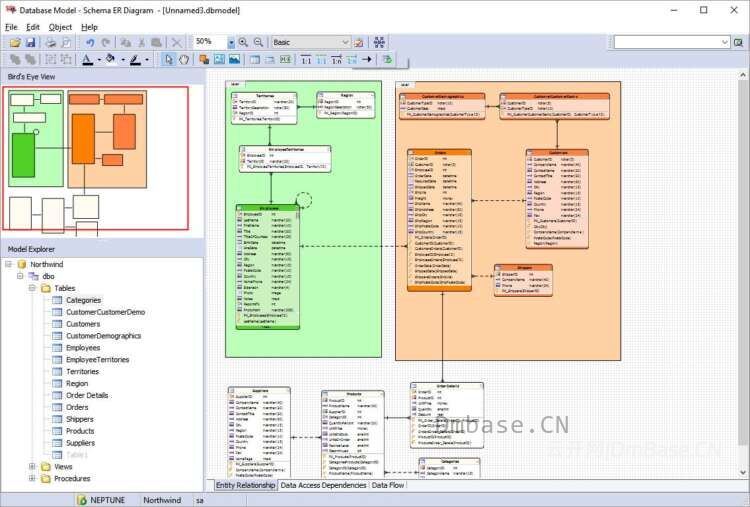The image size is (750, 507).
Task: Click the orange Orders entity in the diagram
Action: pyautogui.click(x=439, y=220)
